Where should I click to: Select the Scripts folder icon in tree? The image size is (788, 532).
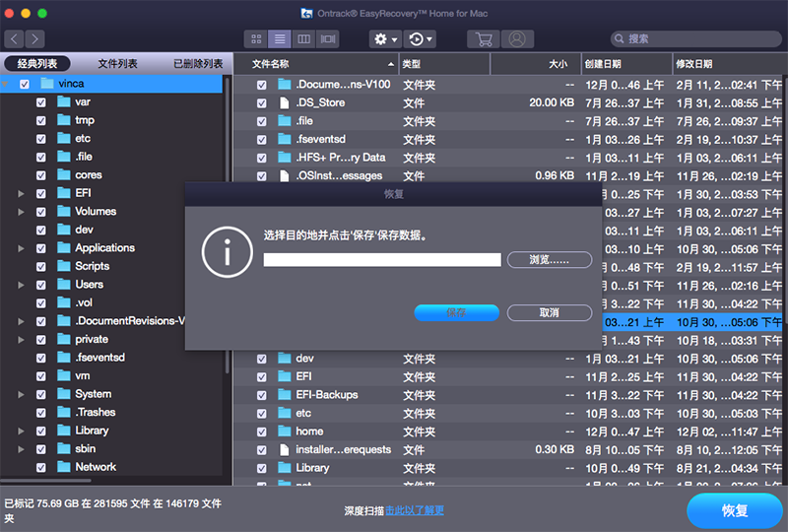64,266
